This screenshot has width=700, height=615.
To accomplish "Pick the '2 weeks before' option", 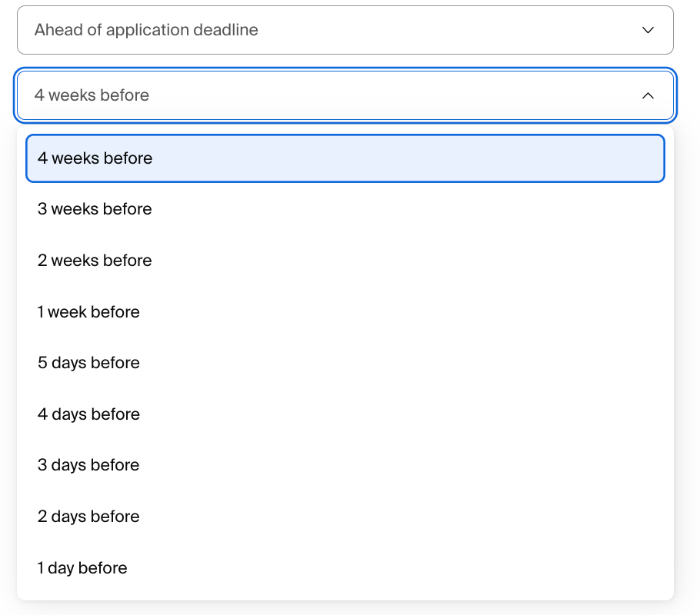I will click(x=345, y=260).
